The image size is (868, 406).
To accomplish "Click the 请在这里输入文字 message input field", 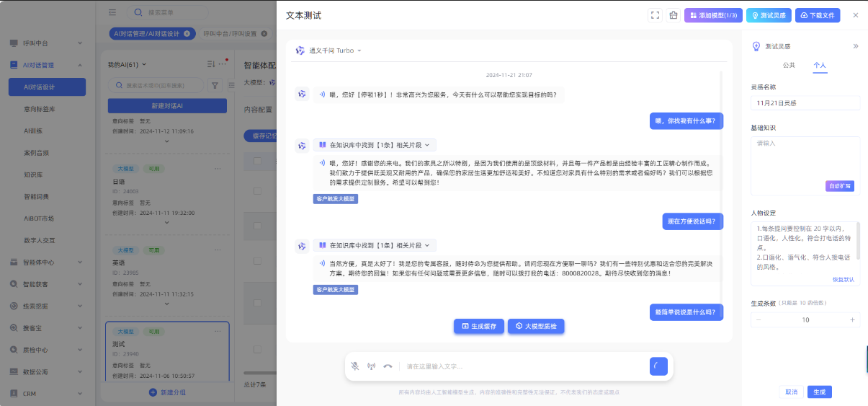I will tap(522, 366).
